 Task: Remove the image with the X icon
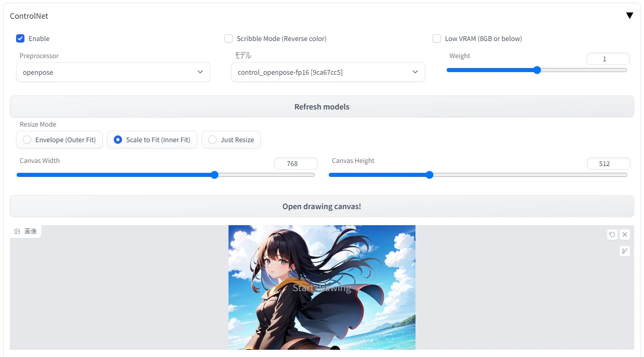625,235
